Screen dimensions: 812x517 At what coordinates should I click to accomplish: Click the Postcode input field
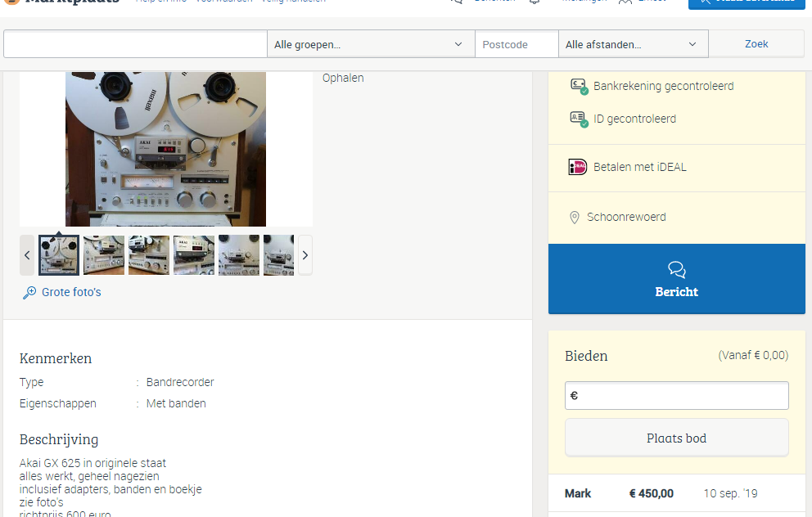pos(517,44)
